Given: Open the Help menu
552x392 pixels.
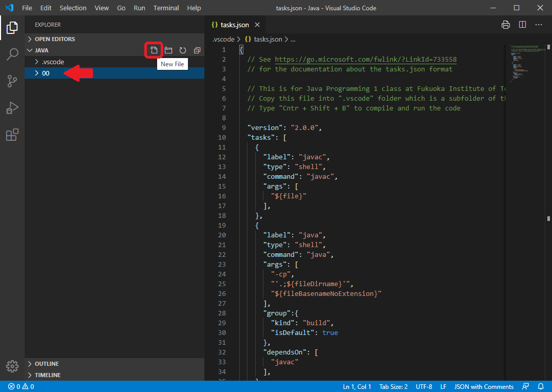Looking at the screenshot, I should (194, 8).
